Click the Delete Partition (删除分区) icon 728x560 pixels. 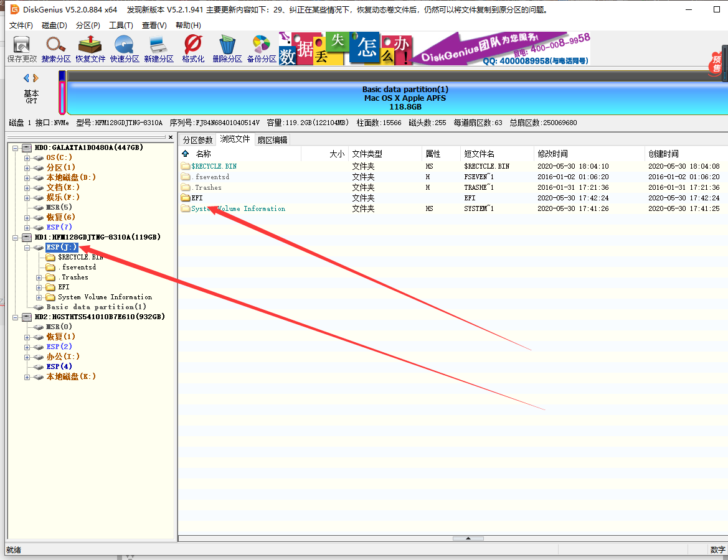click(227, 49)
